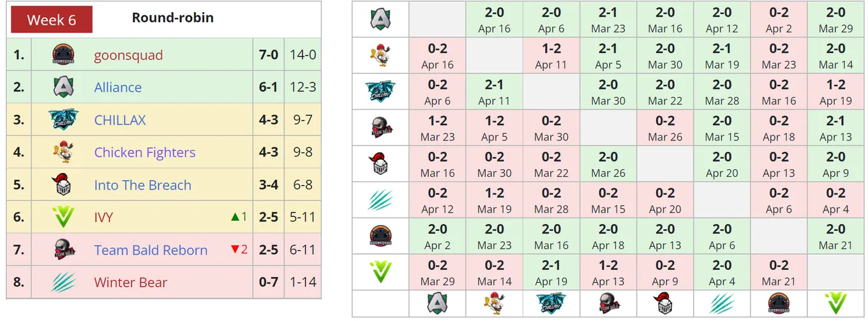Open the CHILLAX dragon logo in standings
Viewport: 868px width, 321px height.
[x=64, y=119]
